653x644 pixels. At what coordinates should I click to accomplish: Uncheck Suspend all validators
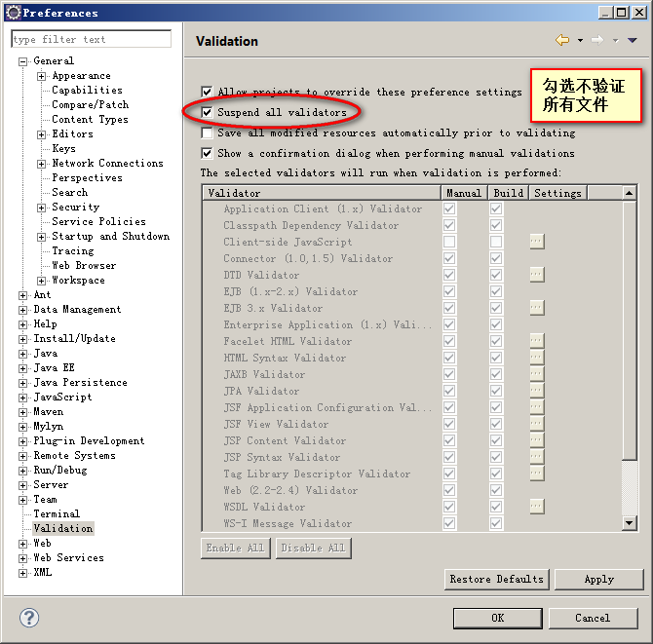[207, 112]
